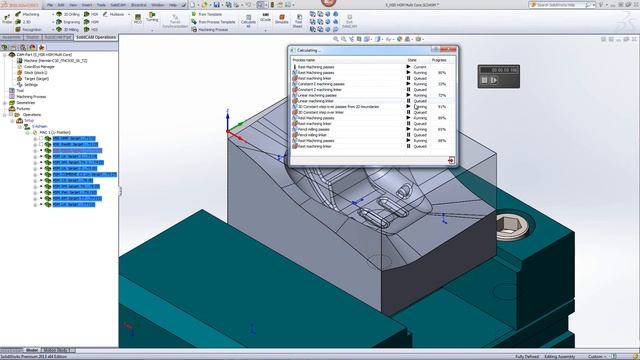Switch to the SolidCAM Part tab

tap(58, 37)
